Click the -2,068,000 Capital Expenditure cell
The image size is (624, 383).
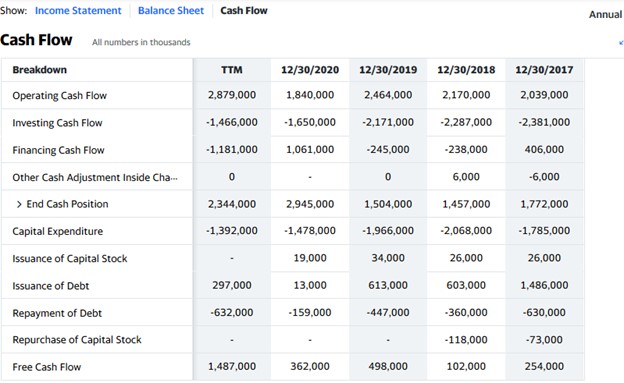(466, 231)
